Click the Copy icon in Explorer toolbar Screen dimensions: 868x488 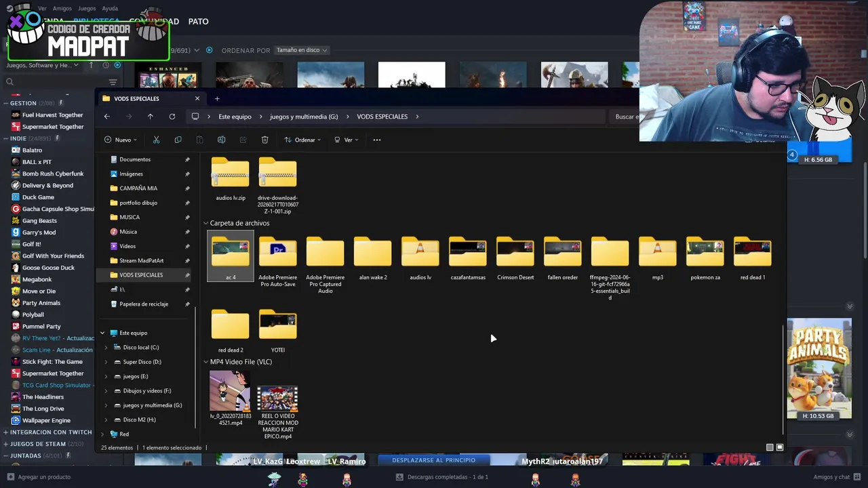pos(178,140)
